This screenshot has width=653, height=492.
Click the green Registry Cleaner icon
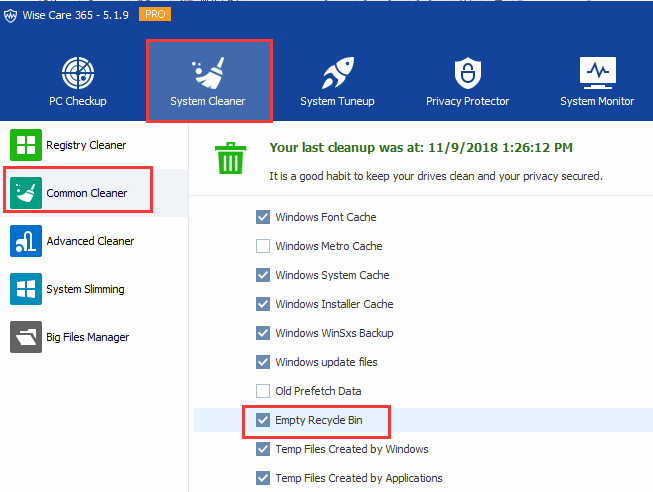tap(26, 145)
